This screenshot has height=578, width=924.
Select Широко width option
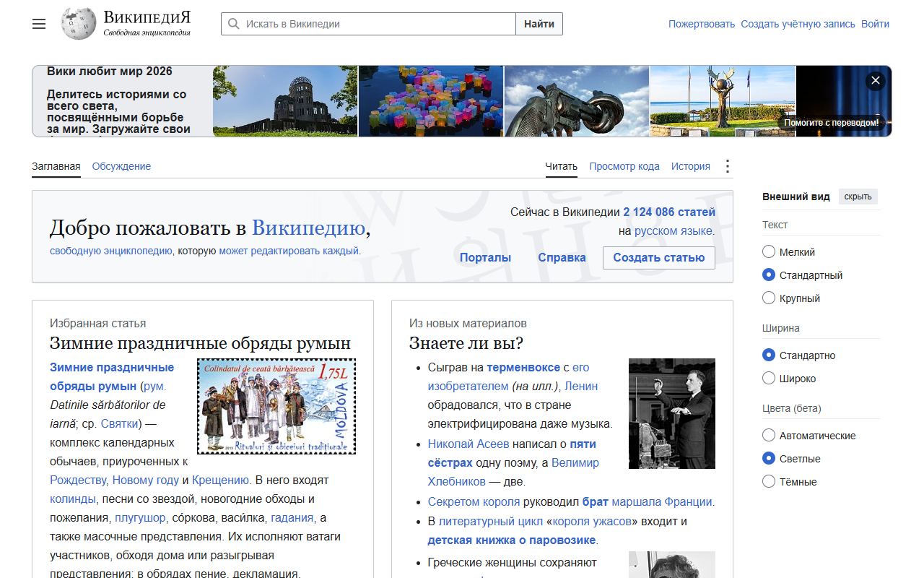[x=769, y=379]
